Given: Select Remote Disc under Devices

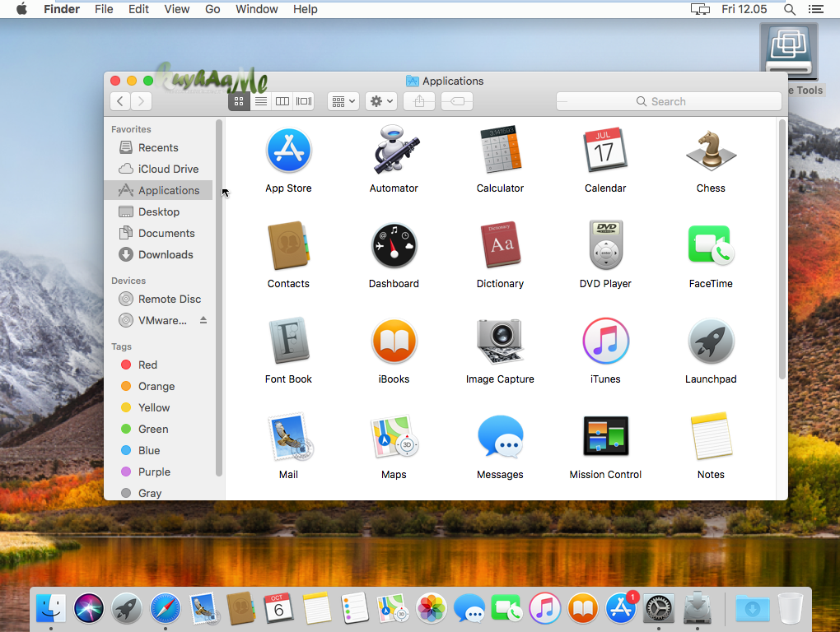Looking at the screenshot, I should (x=159, y=300).
